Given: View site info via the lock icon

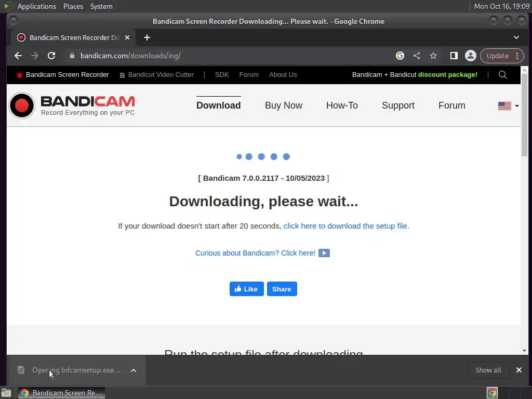Looking at the screenshot, I should [x=72, y=56].
